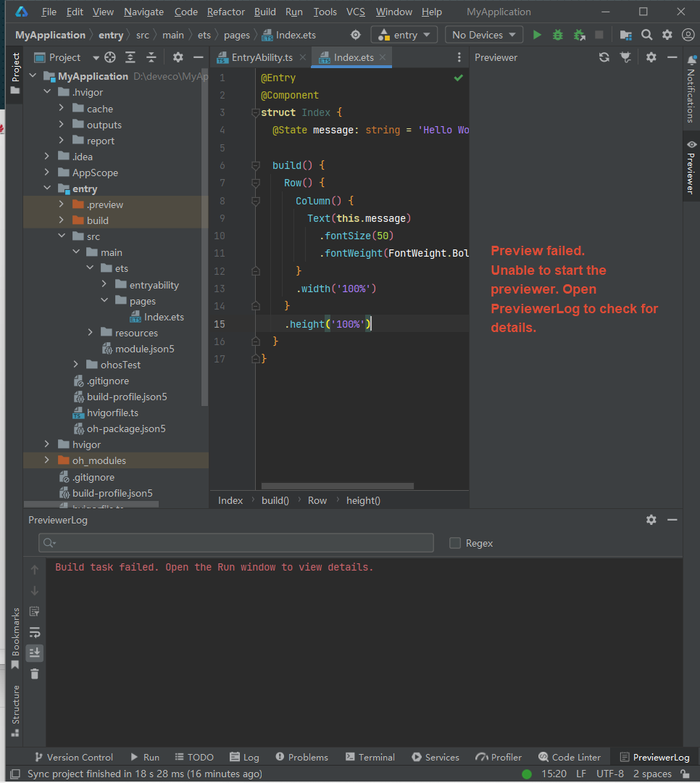Toggle soft-wrap in PreviewerLog
The height and width of the screenshot is (783, 700).
pos(35,632)
